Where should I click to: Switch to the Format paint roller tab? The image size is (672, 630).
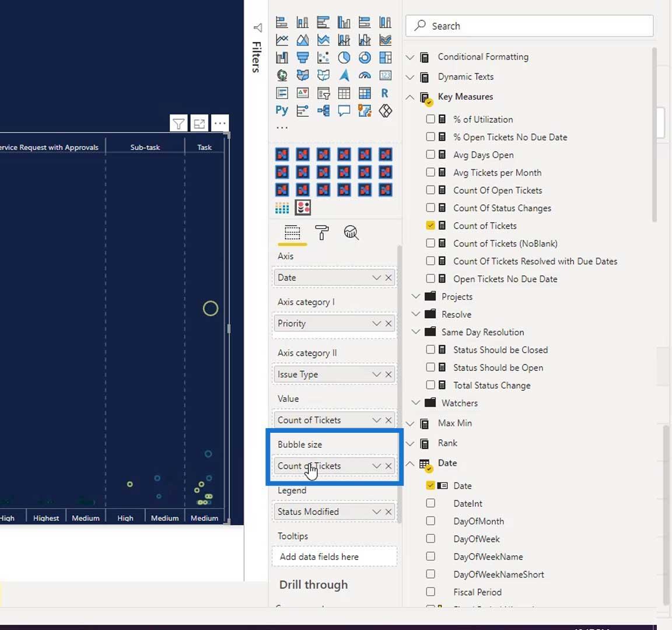[321, 233]
